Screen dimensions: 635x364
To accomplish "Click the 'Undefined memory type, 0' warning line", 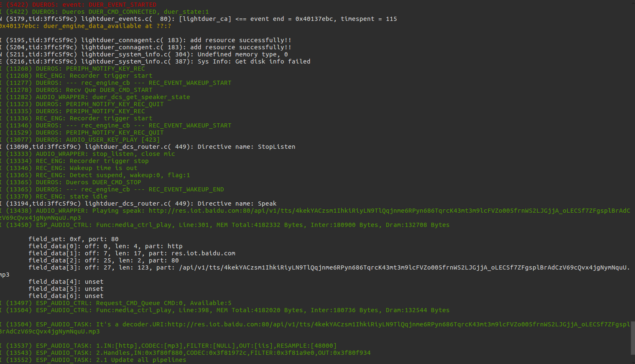I will 144,54.
